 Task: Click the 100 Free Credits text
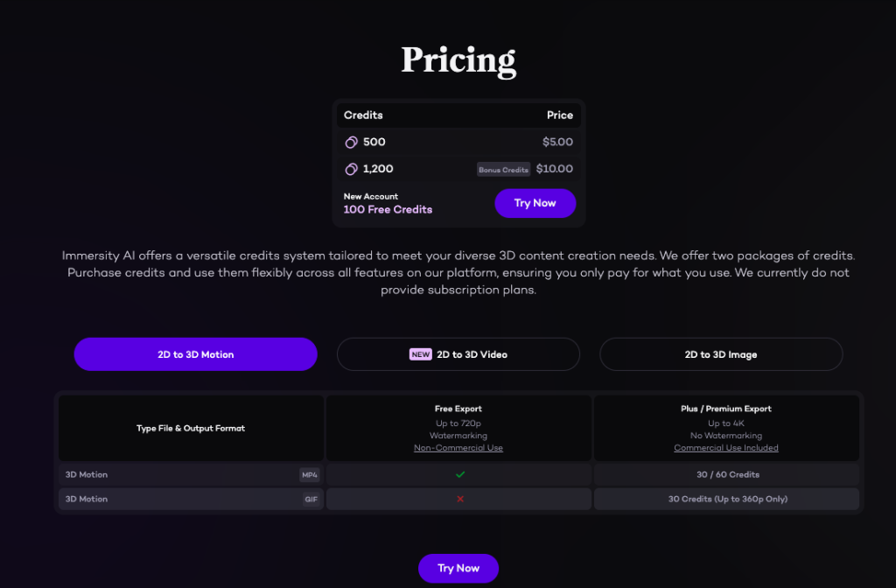pyautogui.click(x=388, y=210)
